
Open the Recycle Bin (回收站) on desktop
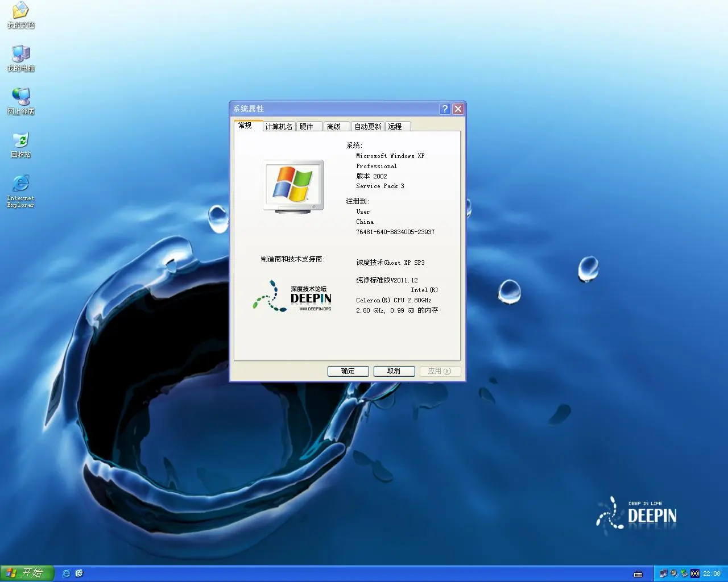point(20,143)
